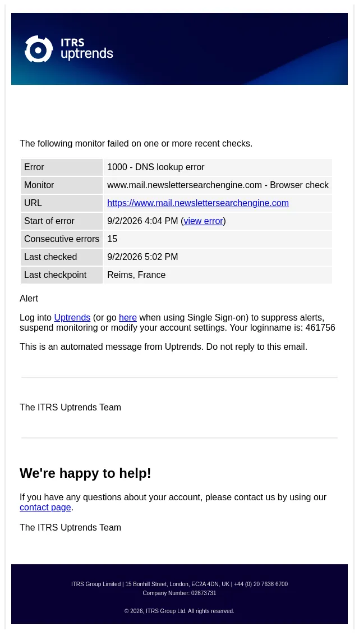Click the here link for Single Sign-on
Viewport: 359px width, 644px height.
click(127, 317)
